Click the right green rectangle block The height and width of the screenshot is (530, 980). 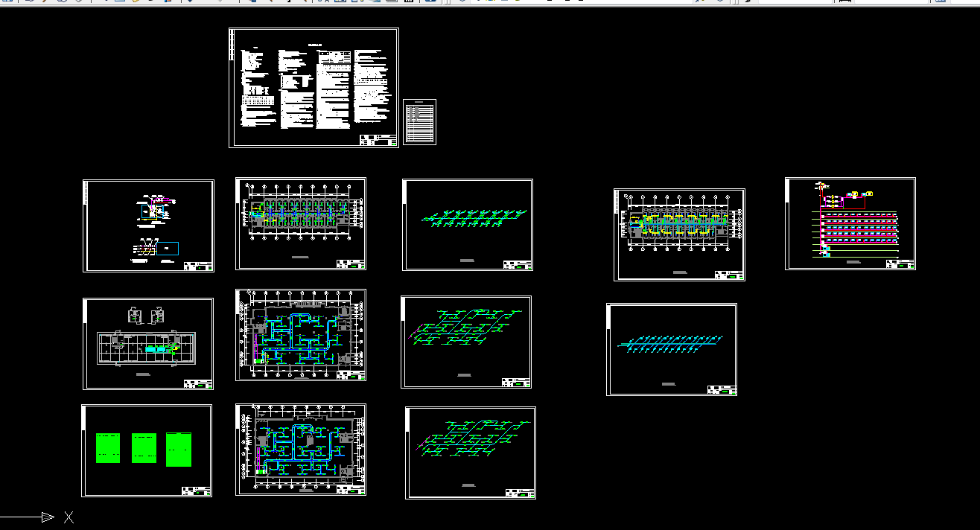click(179, 450)
